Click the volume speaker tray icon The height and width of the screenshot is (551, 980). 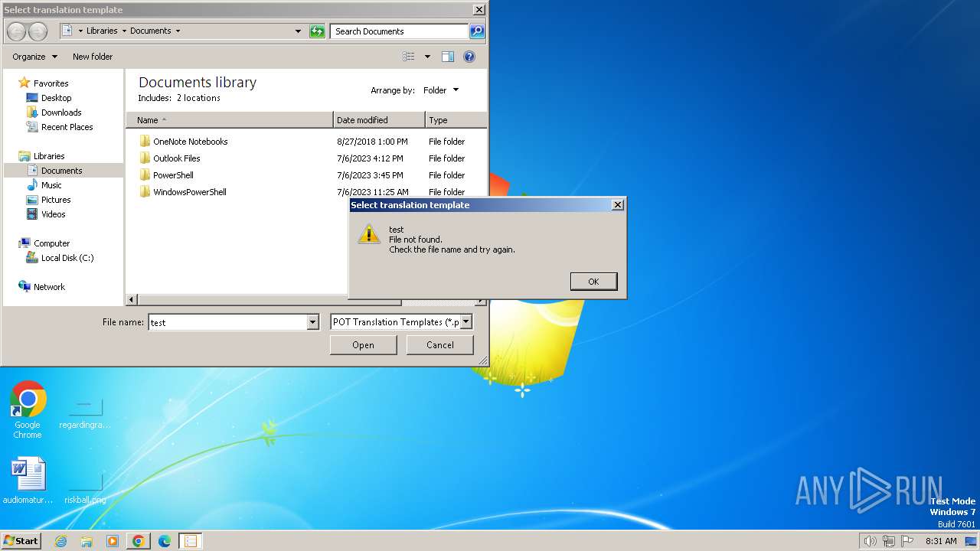point(870,541)
